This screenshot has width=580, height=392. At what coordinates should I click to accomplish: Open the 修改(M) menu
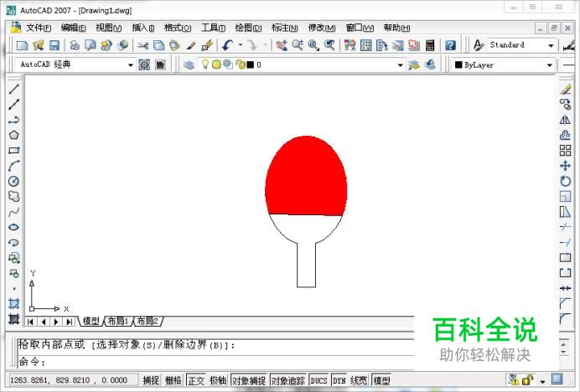coord(322,28)
